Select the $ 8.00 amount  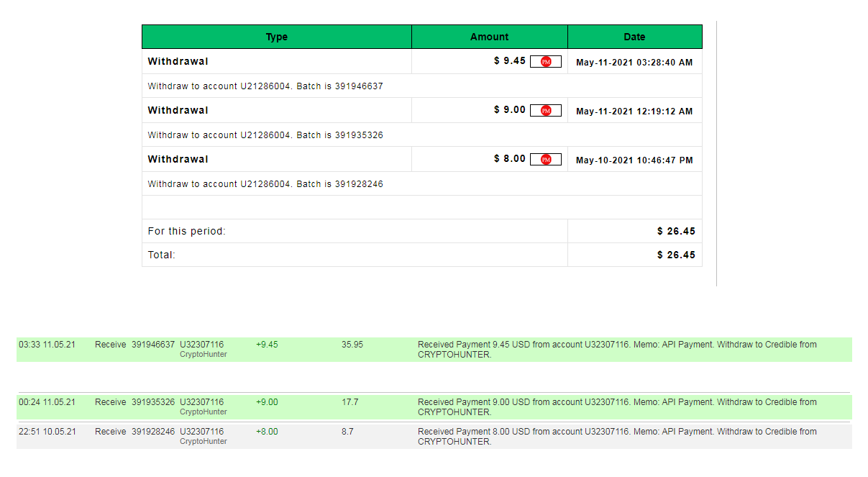[x=510, y=159]
